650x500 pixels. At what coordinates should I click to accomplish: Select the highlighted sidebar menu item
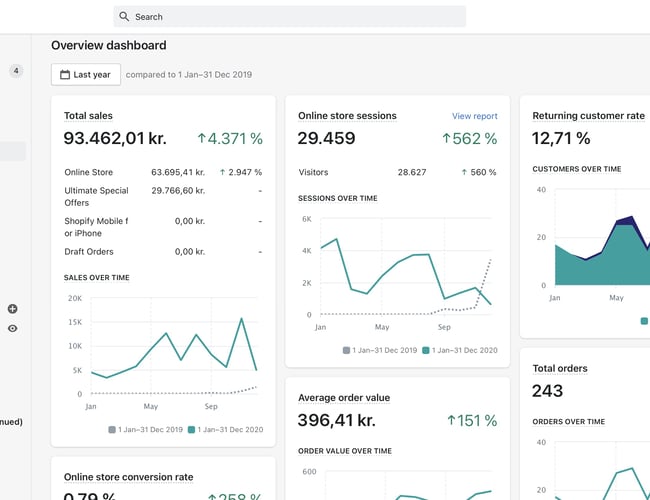(x=13, y=151)
